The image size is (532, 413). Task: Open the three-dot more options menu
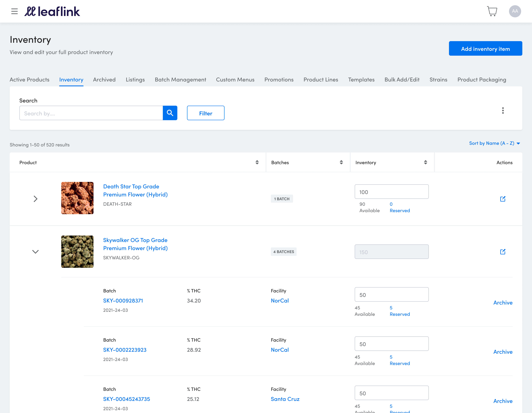pyautogui.click(x=503, y=110)
